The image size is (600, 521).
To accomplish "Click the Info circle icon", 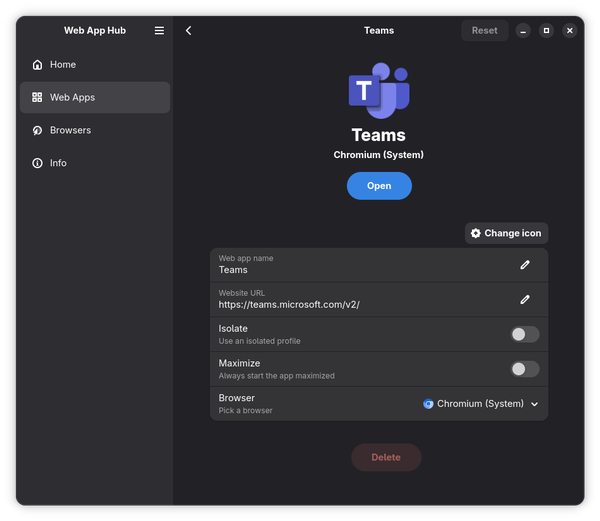I will [x=37, y=163].
